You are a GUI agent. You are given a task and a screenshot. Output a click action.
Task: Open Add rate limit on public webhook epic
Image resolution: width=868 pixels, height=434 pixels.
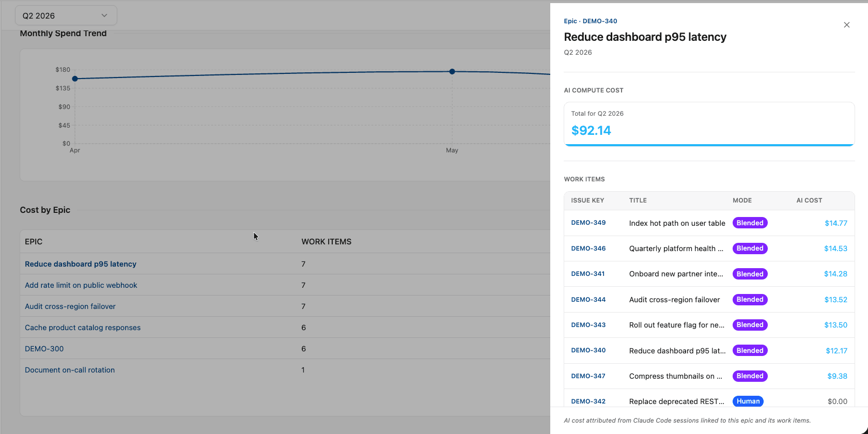[x=81, y=285]
